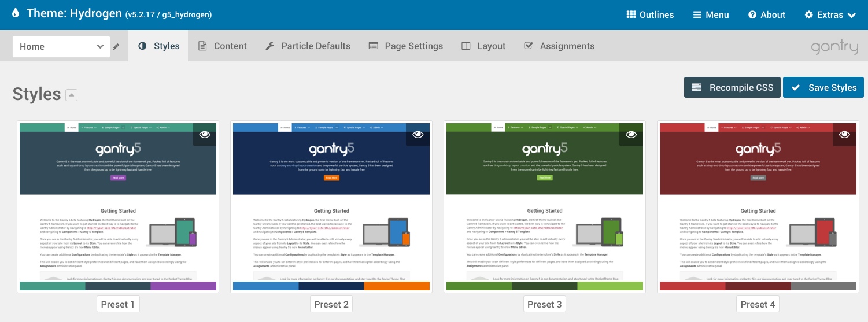The image size is (868, 322).
Task: Open the Home outline dropdown
Action: [x=61, y=47]
